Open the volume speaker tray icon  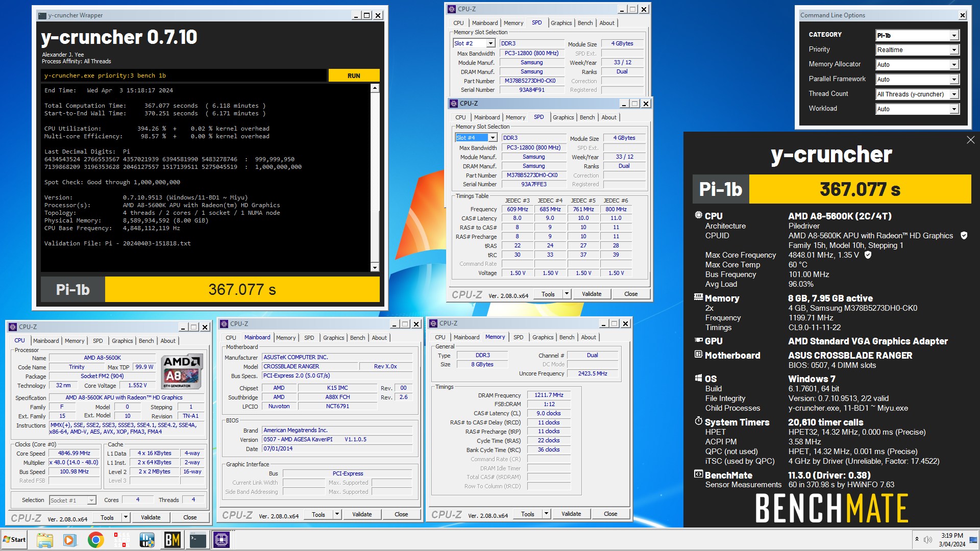click(928, 539)
